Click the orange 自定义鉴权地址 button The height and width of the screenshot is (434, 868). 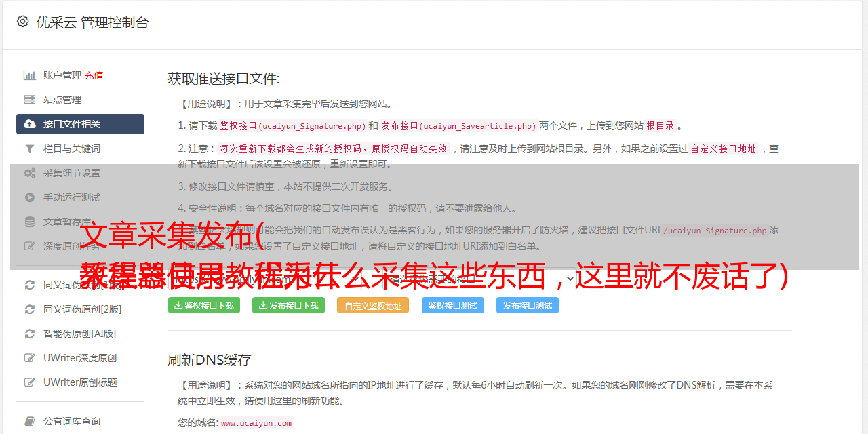[373, 305]
